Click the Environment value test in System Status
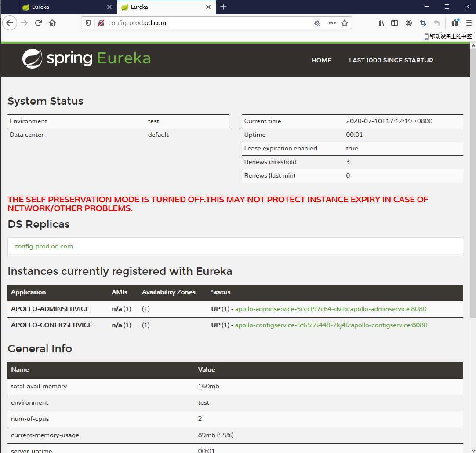 click(153, 121)
